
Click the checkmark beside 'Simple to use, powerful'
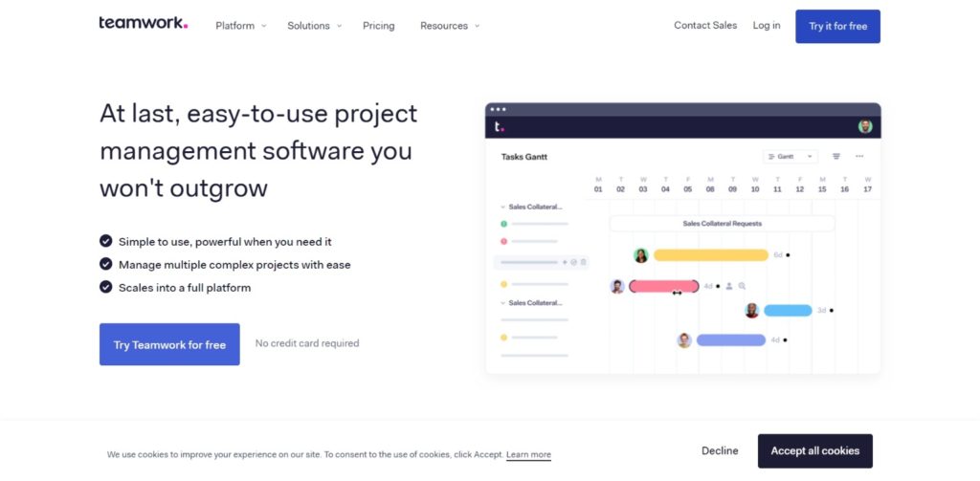tap(105, 241)
